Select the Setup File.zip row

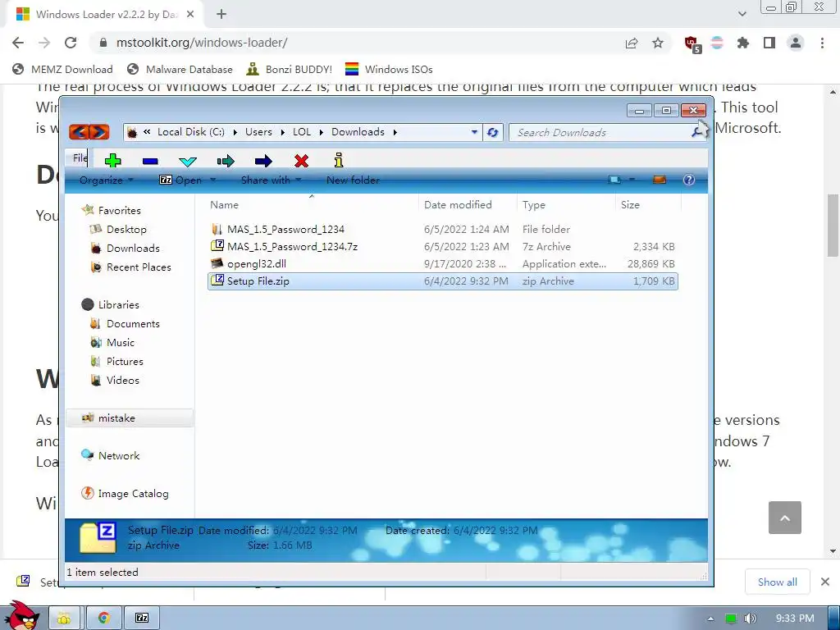coord(442,281)
